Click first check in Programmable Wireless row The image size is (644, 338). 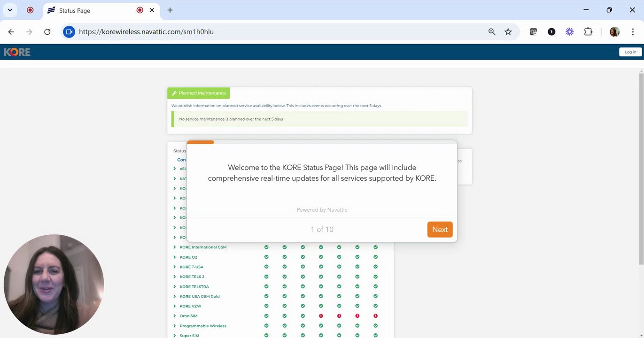tap(266, 326)
